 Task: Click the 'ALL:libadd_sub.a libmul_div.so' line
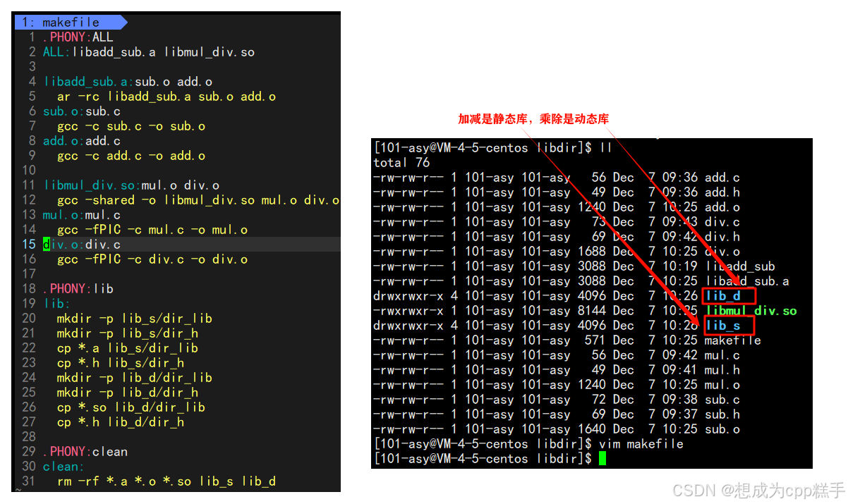point(149,52)
